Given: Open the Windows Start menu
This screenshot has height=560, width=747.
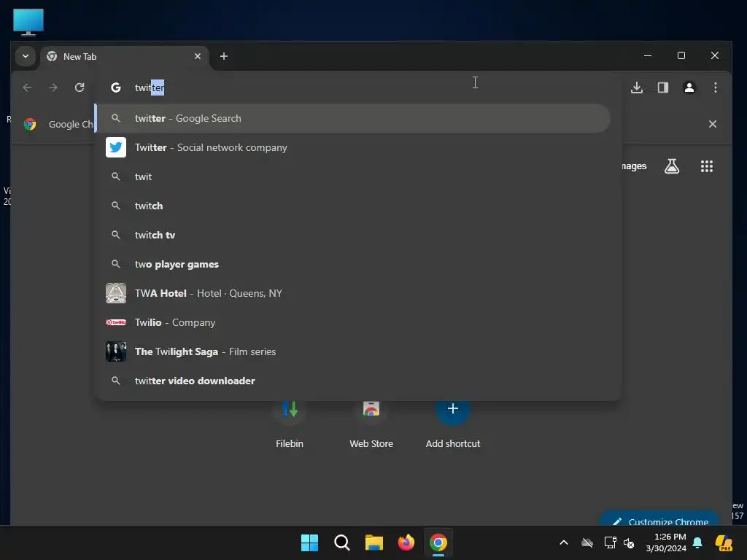Looking at the screenshot, I should 309,542.
